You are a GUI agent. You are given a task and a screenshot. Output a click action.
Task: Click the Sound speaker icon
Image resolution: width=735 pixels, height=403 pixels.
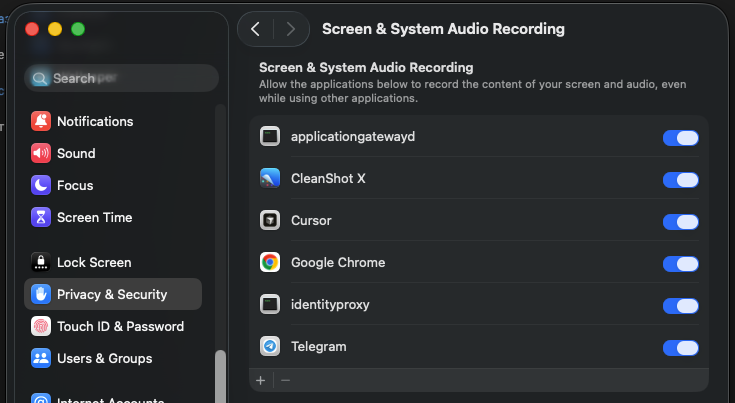[x=41, y=153]
